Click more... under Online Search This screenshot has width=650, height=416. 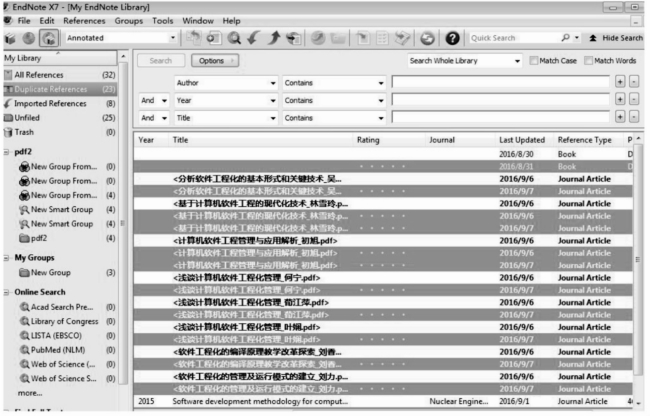click(30, 394)
